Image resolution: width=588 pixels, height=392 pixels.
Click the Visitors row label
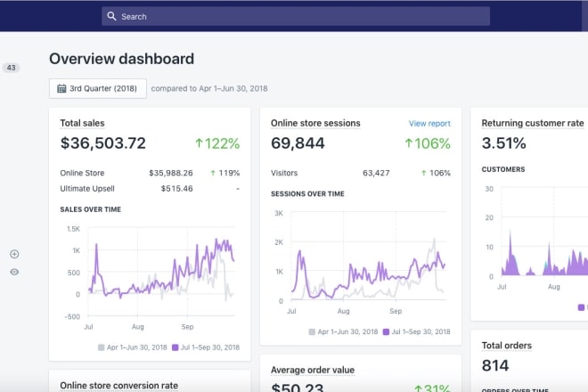click(x=284, y=173)
